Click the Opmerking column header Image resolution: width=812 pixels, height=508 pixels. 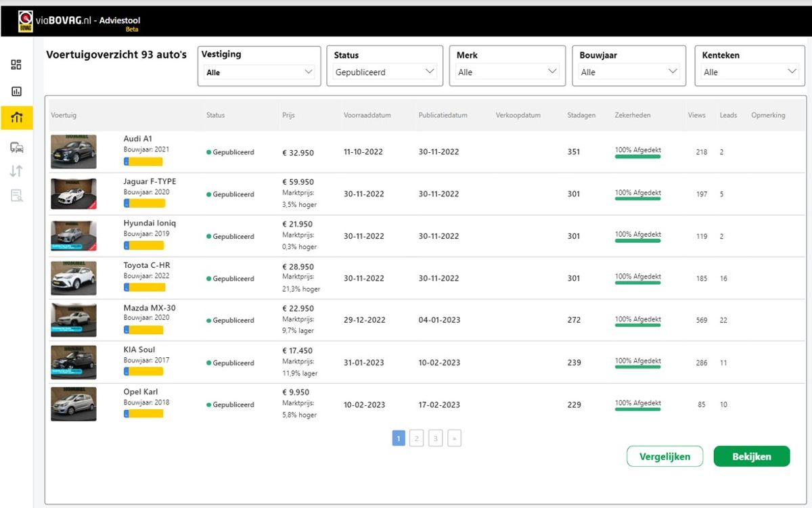(768, 115)
